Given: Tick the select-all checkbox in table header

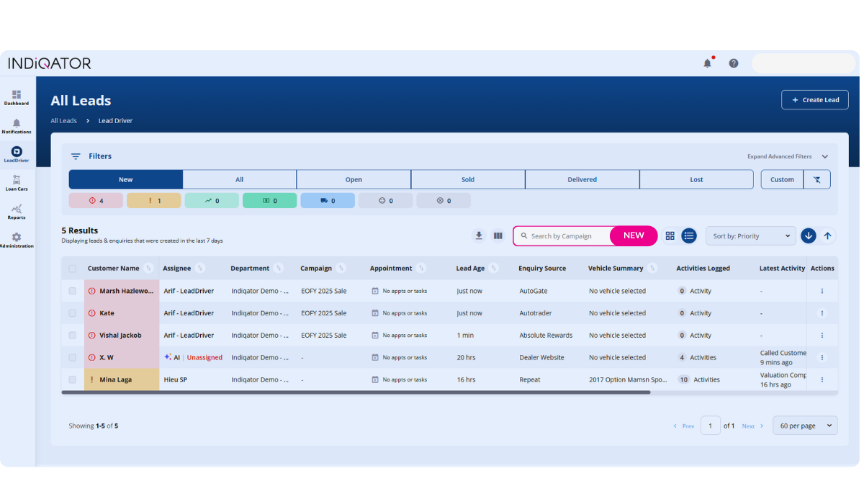Looking at the screenshot, I should (x=72, y=269).
